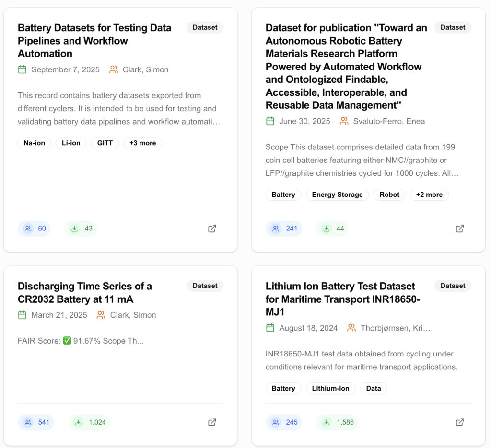
Task: Select the Na-ion tag
Action: pos(35,143)
